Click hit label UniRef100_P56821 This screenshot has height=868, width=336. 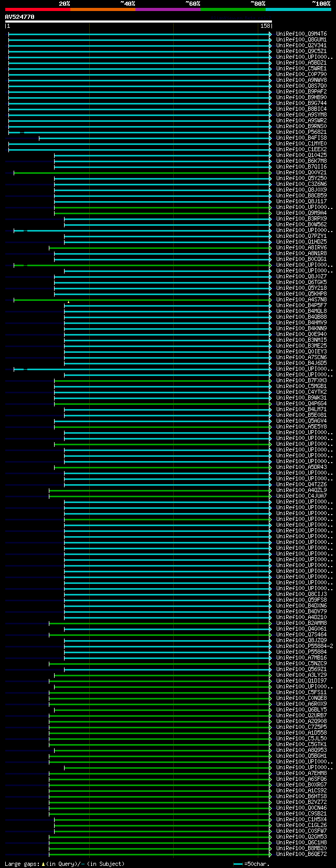tap(301, 132)
